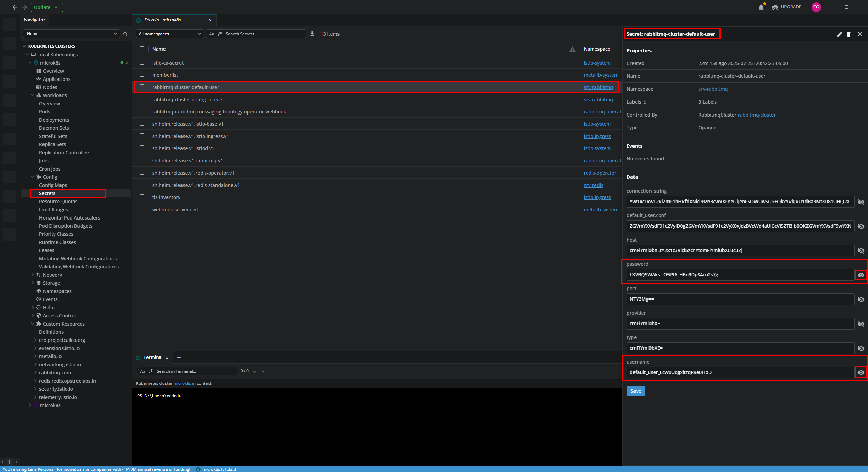Open Pods under Workloads

tap(45, 112)
